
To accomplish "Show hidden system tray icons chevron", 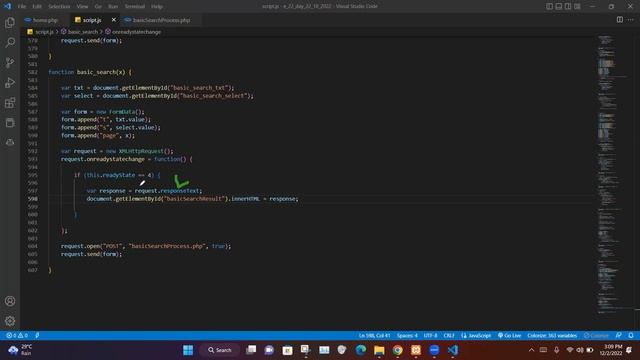I will click(531, 350).
